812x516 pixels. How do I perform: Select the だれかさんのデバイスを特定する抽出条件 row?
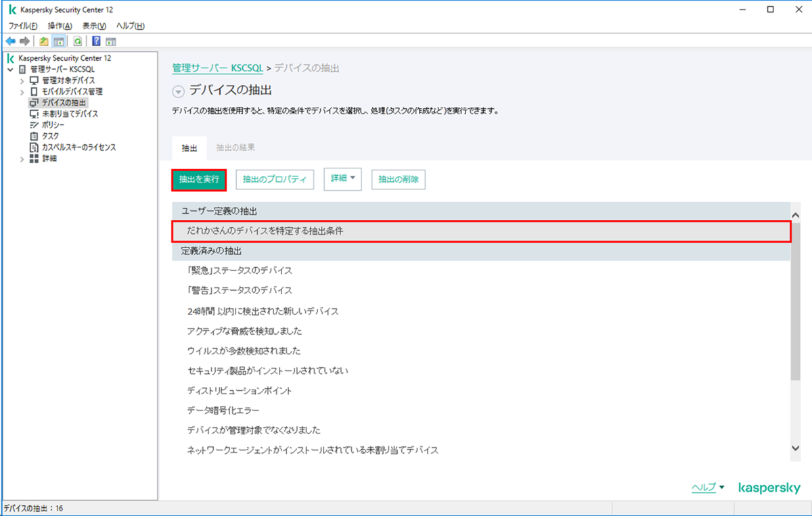tap(481, 231)
